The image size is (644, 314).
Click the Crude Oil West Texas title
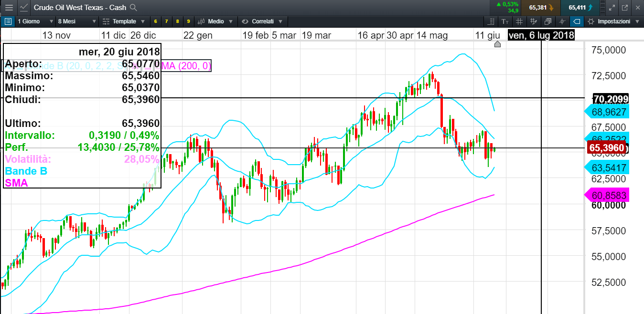[x=80, y=7]
